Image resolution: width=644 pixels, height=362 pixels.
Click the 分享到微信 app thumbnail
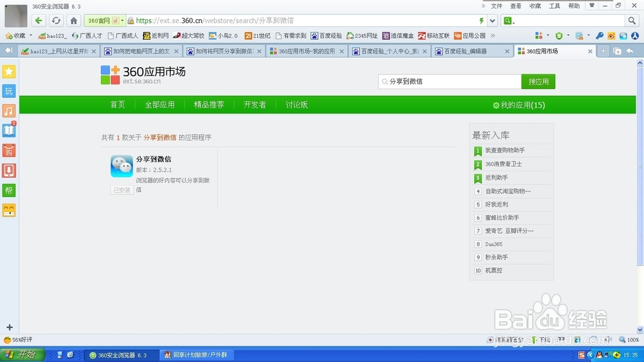(x=122, y=166)
